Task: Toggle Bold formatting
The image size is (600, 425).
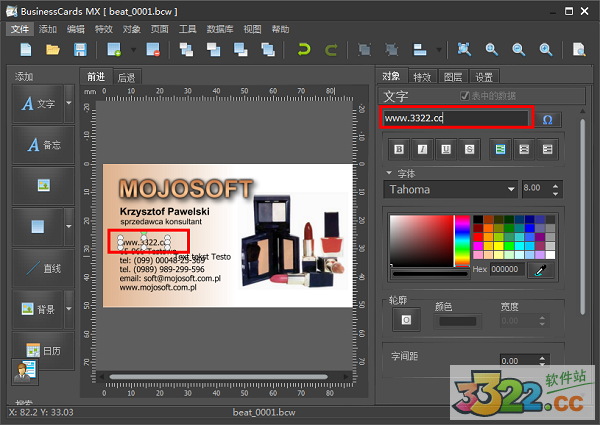Action: (x=399, y=149)
